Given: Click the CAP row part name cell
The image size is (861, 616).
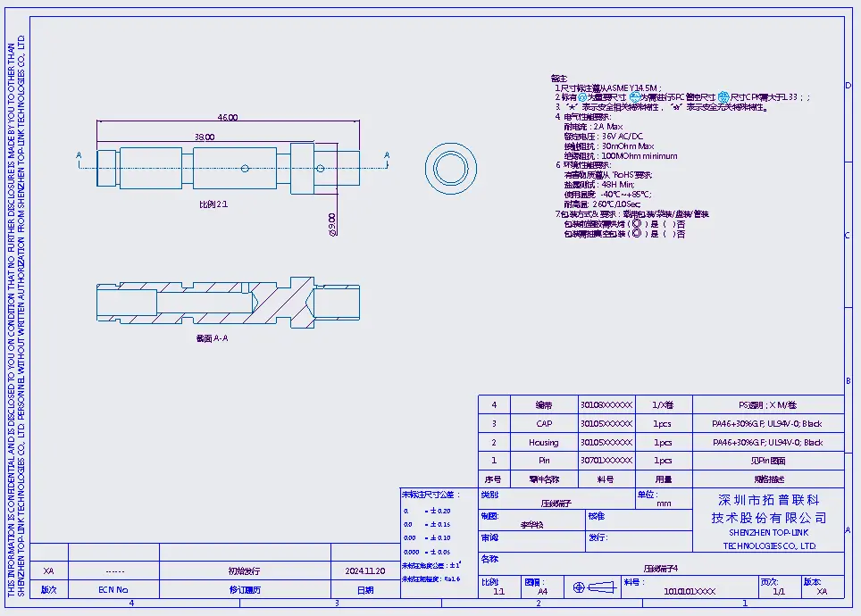Looking at the screenshot, I should 543,424.
